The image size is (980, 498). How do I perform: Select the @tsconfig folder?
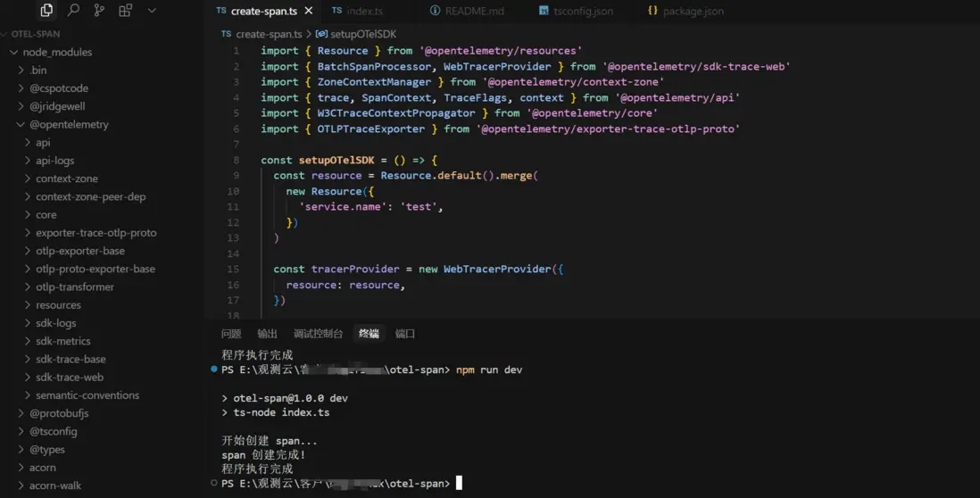(54, 432)
